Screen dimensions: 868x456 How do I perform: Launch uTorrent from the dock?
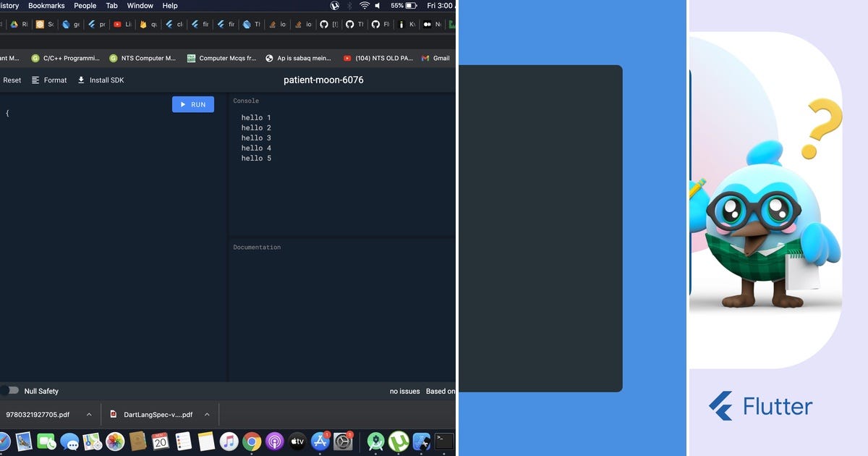point(399,441)
